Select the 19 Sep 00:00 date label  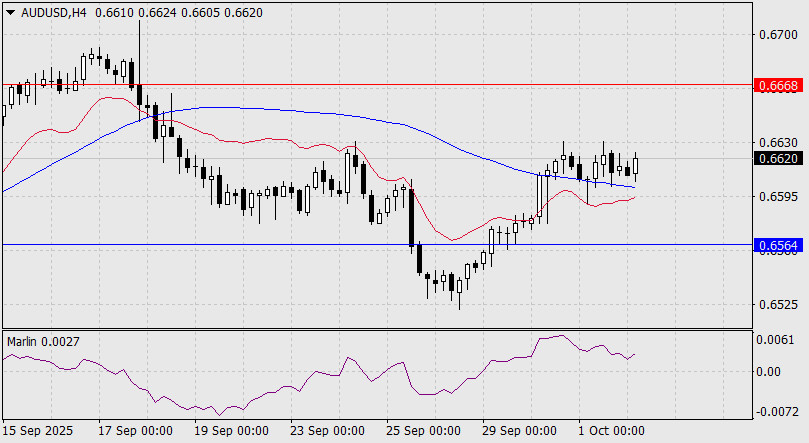coord(231,431)
